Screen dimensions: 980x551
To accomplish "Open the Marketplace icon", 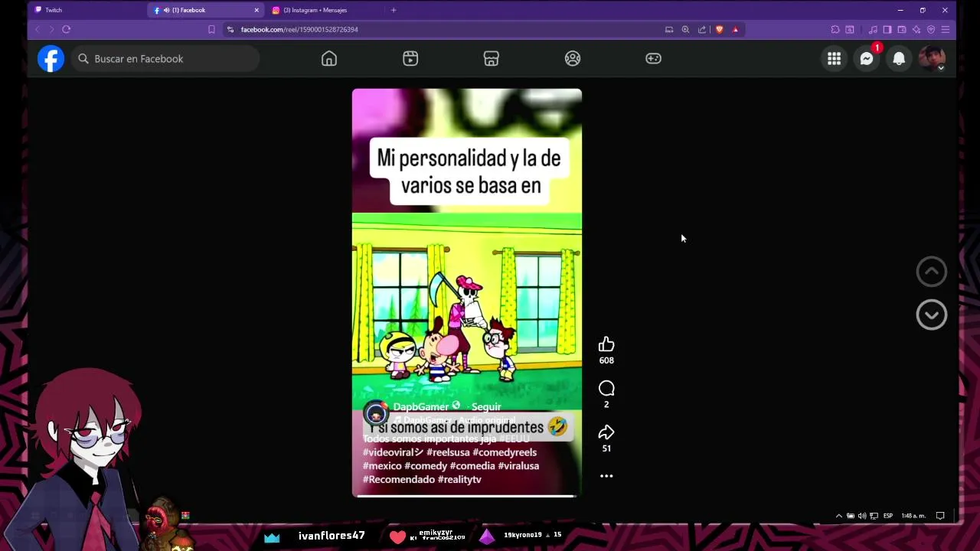I will coord(492,59).
